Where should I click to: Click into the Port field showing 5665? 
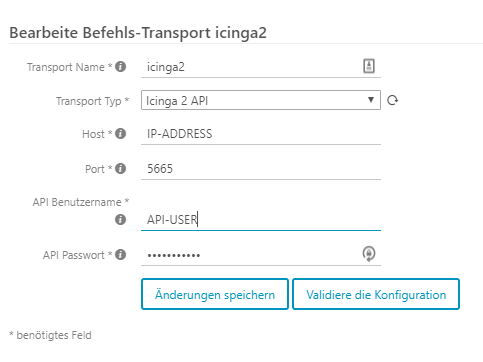point(261,169)
